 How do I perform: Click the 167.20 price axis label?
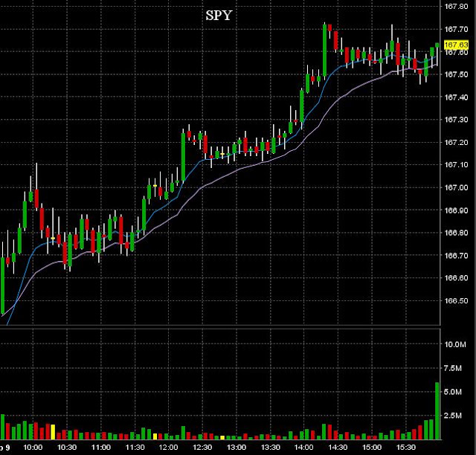[456, 142]
